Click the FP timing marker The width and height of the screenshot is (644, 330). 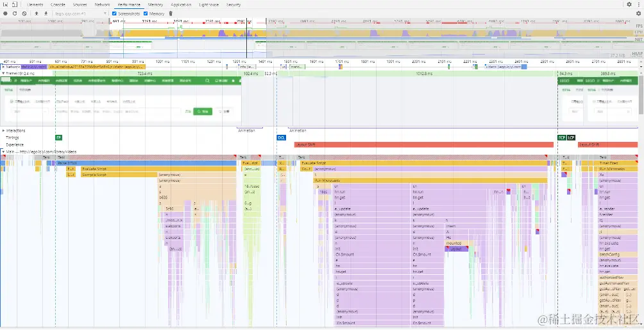tap(59, 137)
